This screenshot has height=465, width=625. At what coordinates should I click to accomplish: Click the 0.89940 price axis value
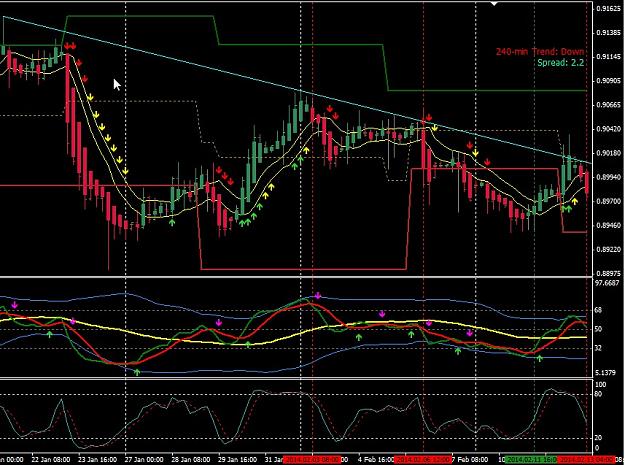coord(608,177)
